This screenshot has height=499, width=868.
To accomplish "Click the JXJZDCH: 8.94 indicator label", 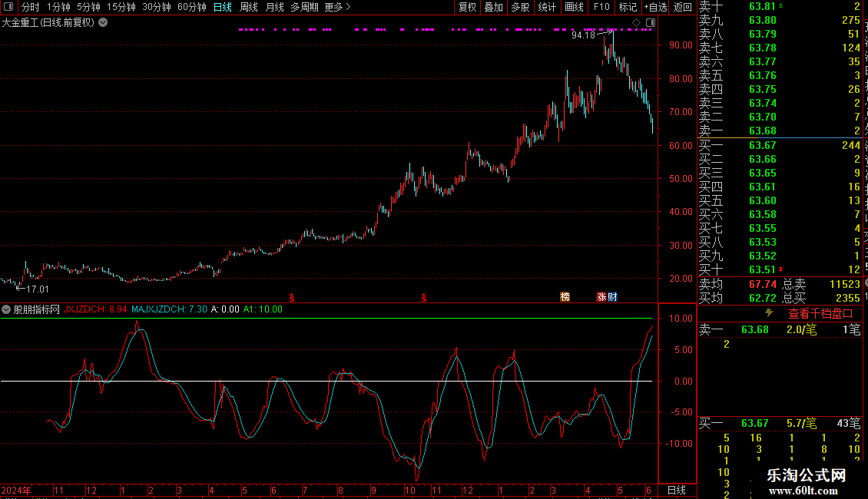I will coord(94,309).
